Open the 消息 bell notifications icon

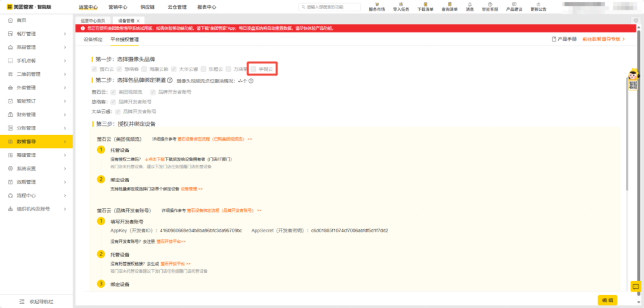tap(470, 4)
